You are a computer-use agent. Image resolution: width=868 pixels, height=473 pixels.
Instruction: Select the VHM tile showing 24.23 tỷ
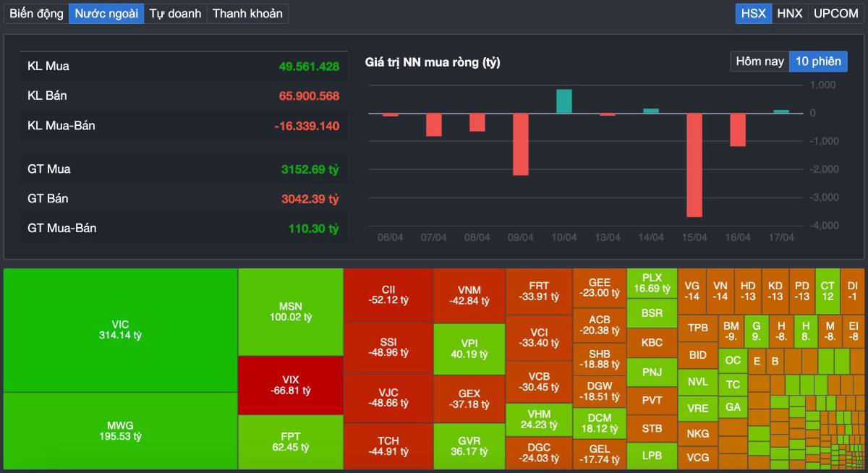[537, 418]
